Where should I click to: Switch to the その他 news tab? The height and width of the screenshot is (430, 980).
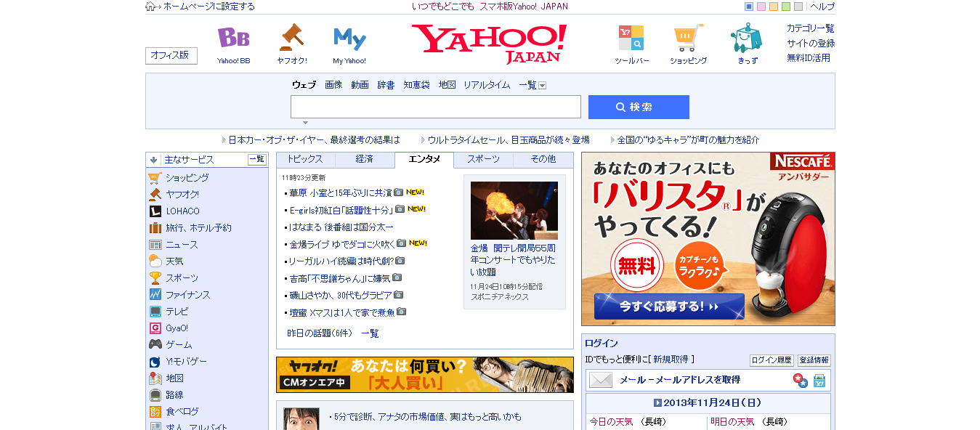click(543, 159)
